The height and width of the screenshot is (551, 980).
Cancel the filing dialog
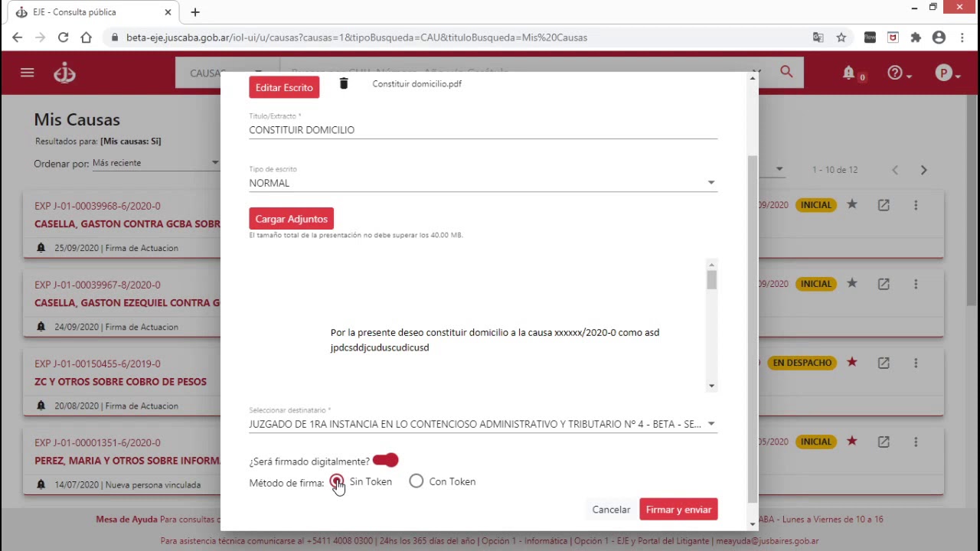pyautogui.click(x=611, y=510)
